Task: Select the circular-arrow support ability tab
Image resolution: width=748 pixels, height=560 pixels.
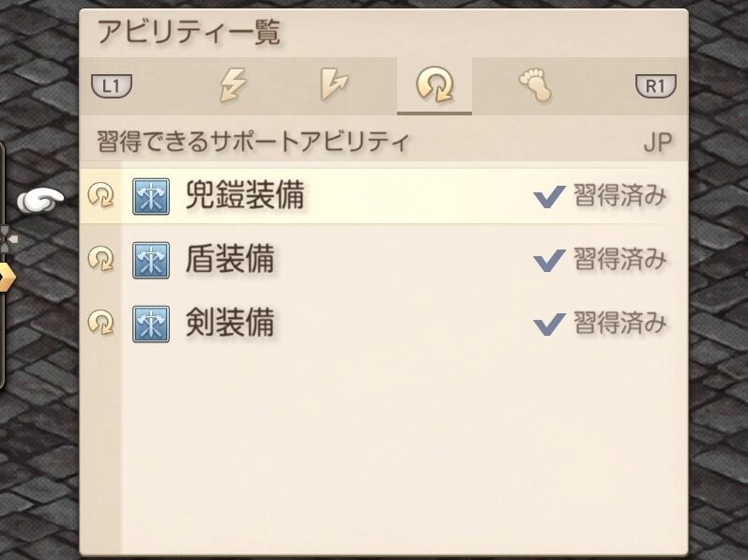Action: pyautogui.click(x=435, y=86)
